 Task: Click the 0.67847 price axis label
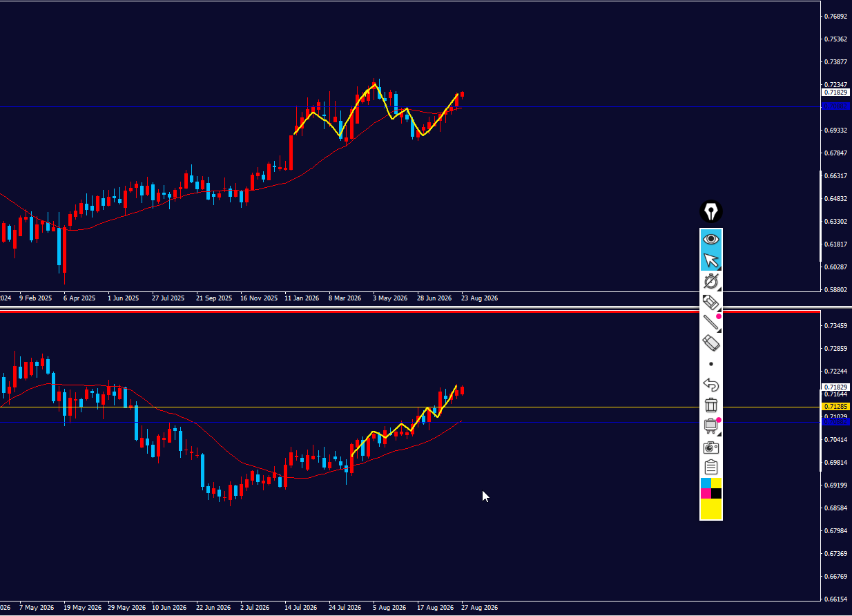coord(837,153)
